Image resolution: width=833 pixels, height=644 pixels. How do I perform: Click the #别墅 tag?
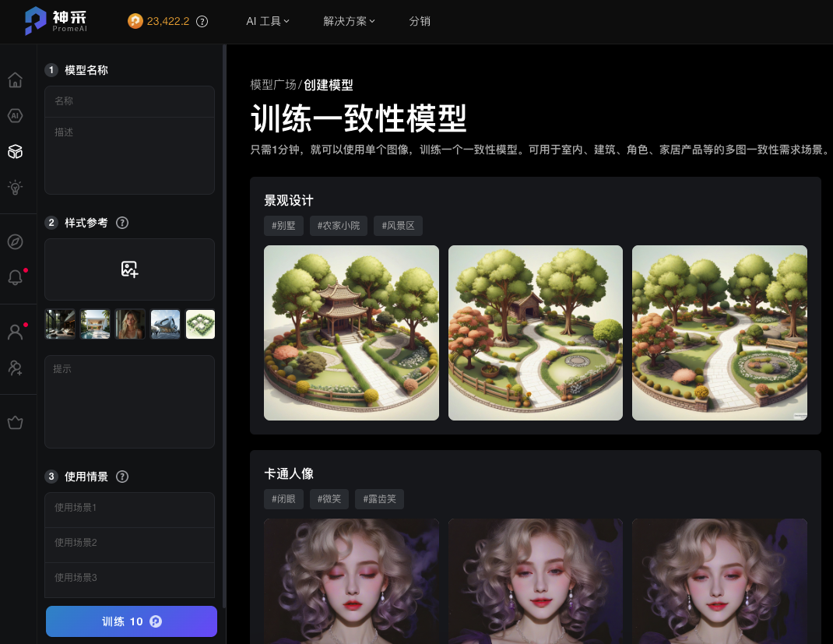pos(283,226)
